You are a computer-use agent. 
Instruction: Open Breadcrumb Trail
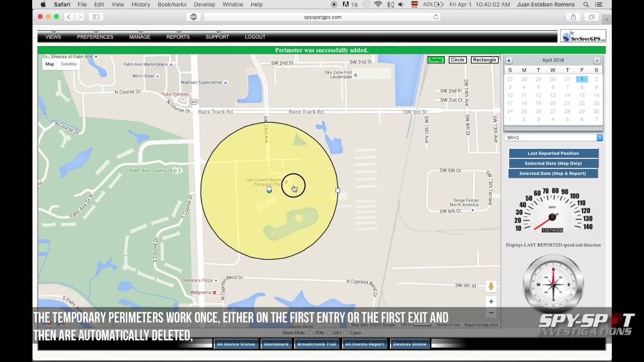pos(316,344)
